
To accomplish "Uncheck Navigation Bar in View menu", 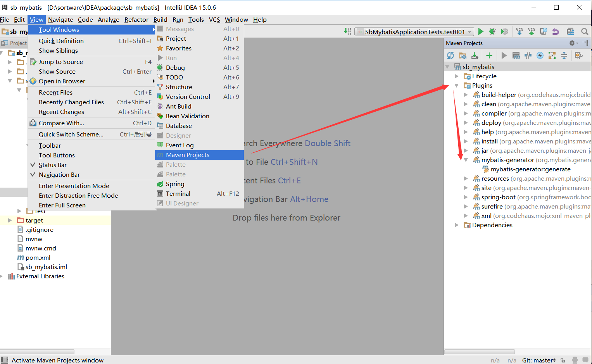I will [x=91, y=174].
